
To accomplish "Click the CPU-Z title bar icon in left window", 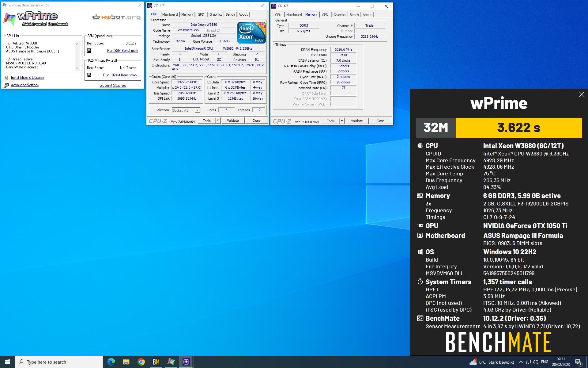I will tap(150, 6).
